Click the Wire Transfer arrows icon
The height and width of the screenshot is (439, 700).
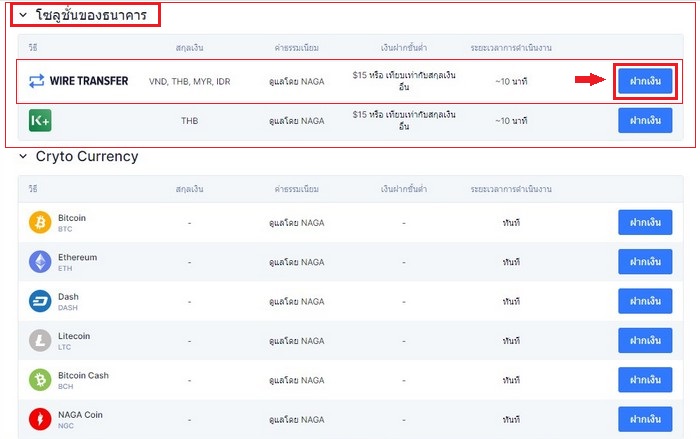click(37, 81)
